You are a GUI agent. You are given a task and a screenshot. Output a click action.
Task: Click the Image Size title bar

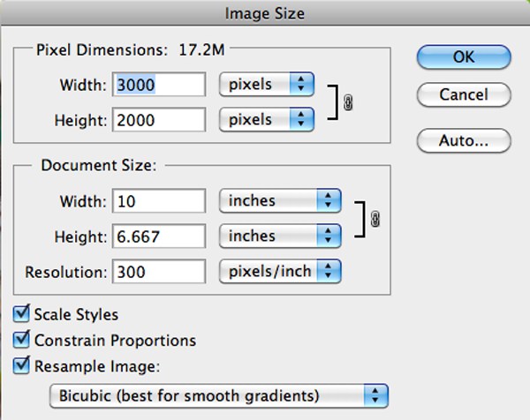pos(265,12)
